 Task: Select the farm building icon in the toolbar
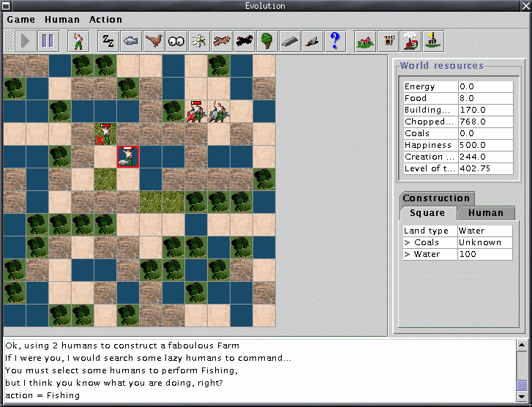point(365,41)
